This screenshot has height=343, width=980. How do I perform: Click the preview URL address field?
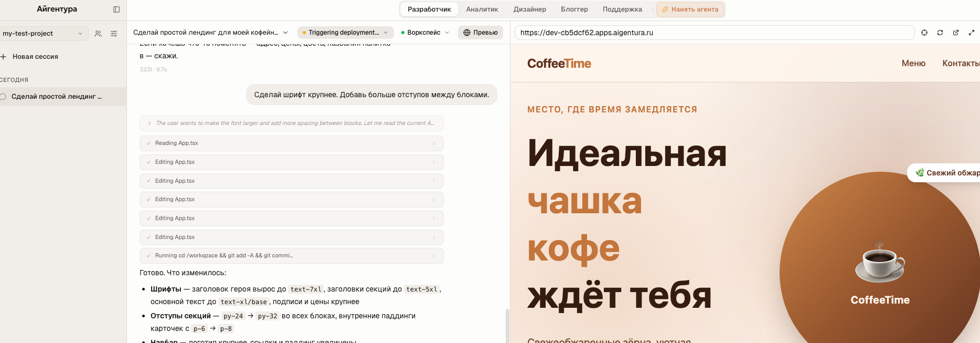[x=715, y=33]
